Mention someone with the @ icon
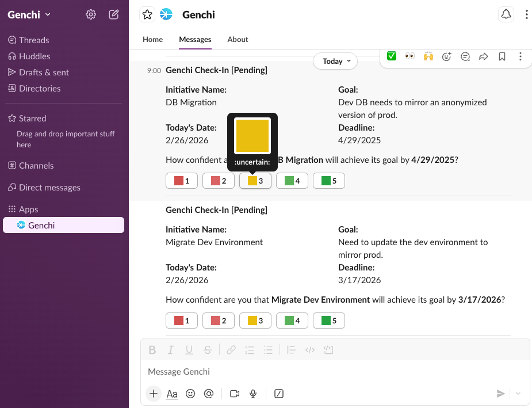The height and width of the screenshot is (408, 532). pos(209,394)
